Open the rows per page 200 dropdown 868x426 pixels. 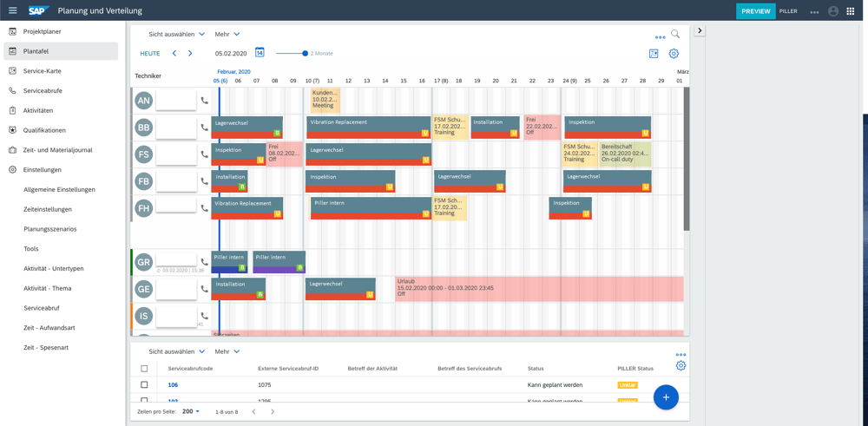click(x=191, y=411)
